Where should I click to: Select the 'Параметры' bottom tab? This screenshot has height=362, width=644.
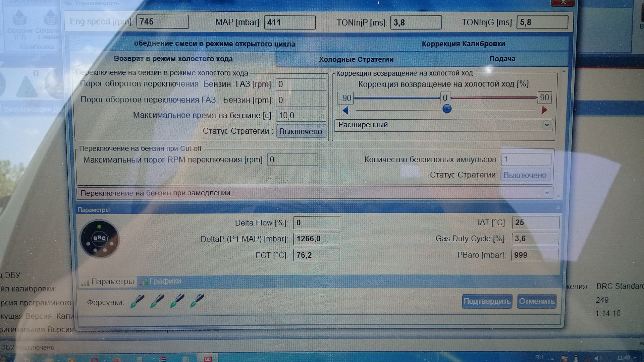click(108, 282)
